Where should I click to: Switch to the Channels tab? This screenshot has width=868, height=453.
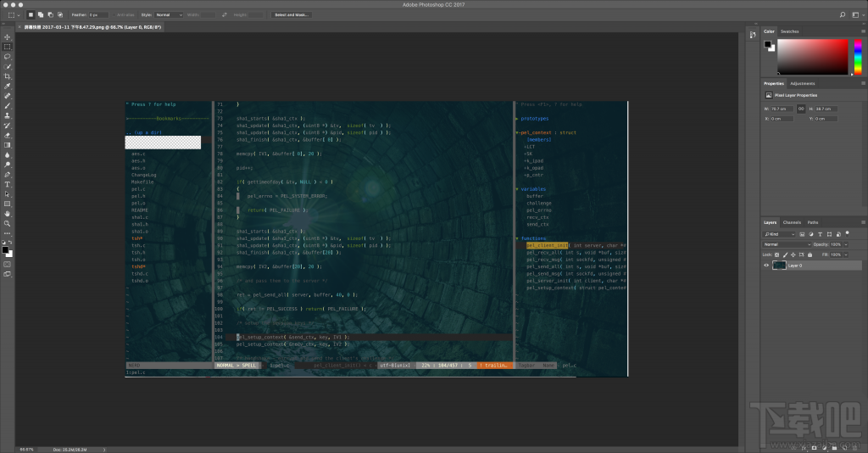pos(793,222)
